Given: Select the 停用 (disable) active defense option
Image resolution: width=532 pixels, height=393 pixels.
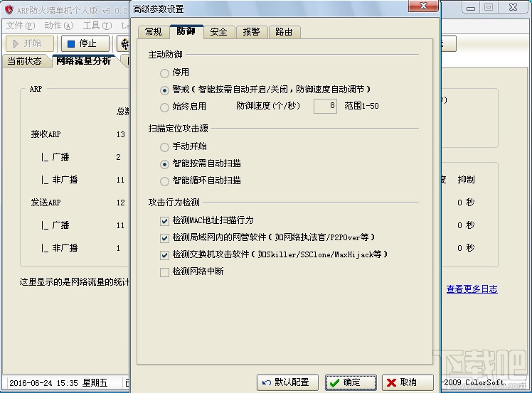Looking at the screenshot, I should (164, 73).
